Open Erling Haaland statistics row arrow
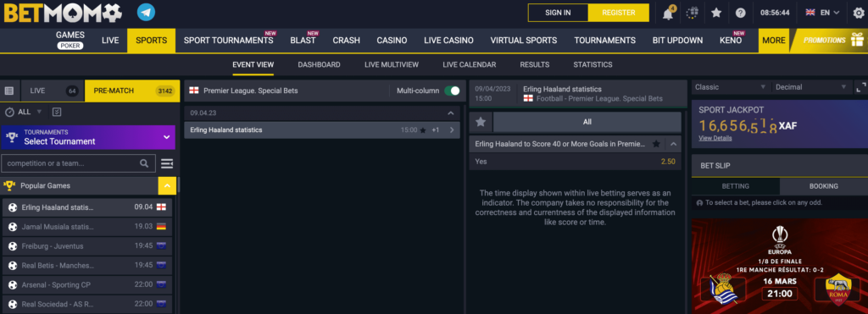Image resolution: width=868 pixels, height=314 pixels. pos(452,130)
